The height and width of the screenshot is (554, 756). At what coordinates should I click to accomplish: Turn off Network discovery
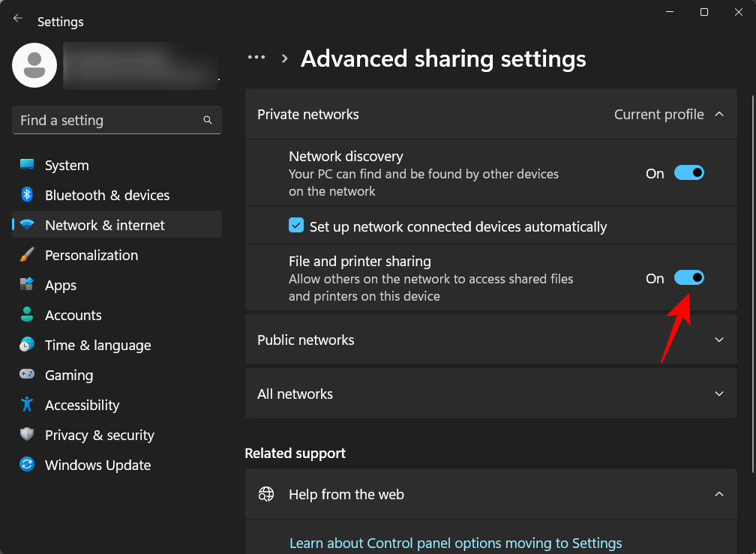[688, 172]
